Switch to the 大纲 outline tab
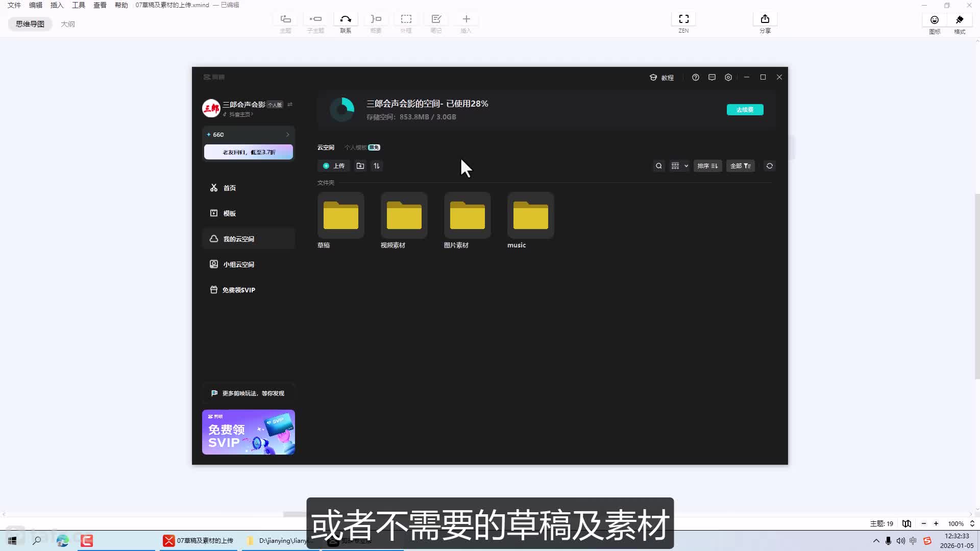The image size is (980, 551). click(68, 23)
